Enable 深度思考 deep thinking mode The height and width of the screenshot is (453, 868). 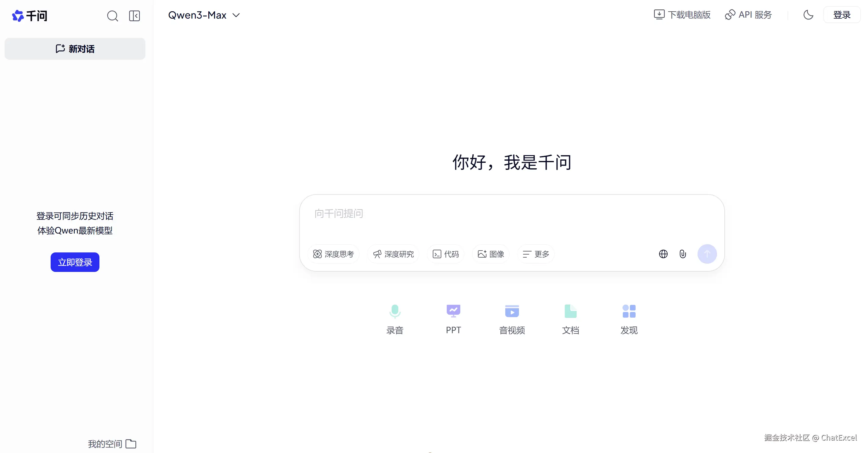(333, 254)
